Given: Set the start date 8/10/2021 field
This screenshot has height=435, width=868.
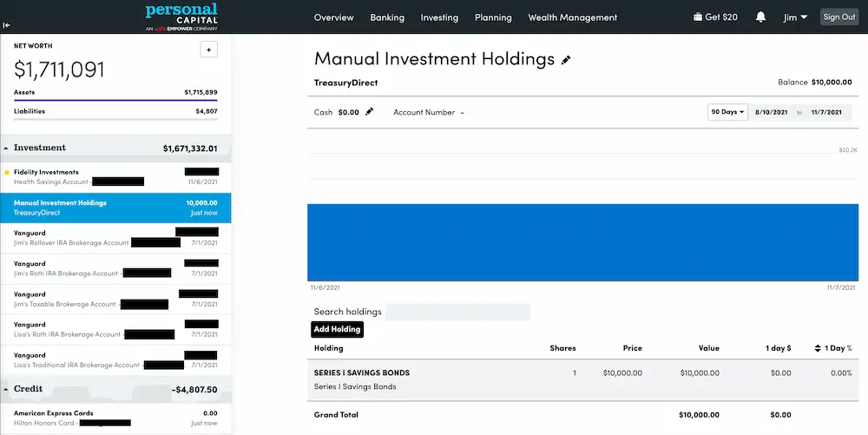Looking at the screenshot, I should [x=771, y=112].
